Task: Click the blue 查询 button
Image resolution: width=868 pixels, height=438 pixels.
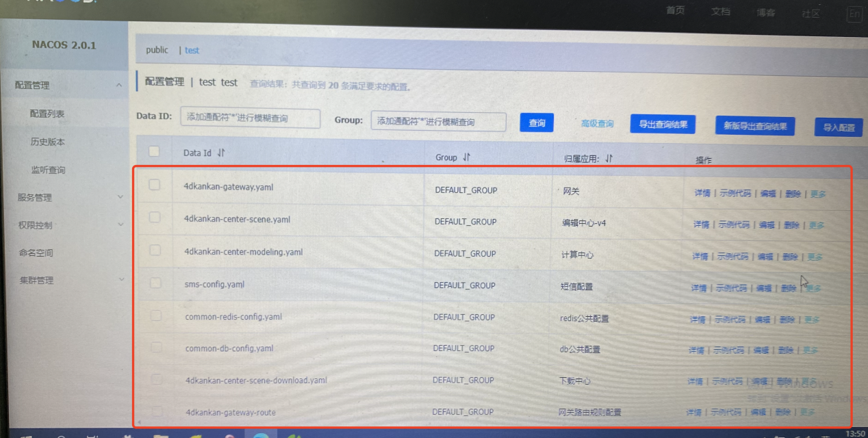Action: (537, 123)
